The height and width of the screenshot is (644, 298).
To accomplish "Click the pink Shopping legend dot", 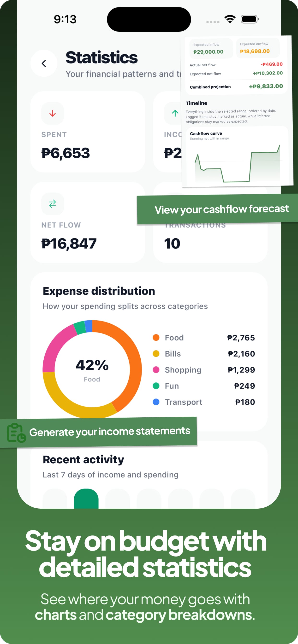I will pyautogui.click(x=156, y=369).
